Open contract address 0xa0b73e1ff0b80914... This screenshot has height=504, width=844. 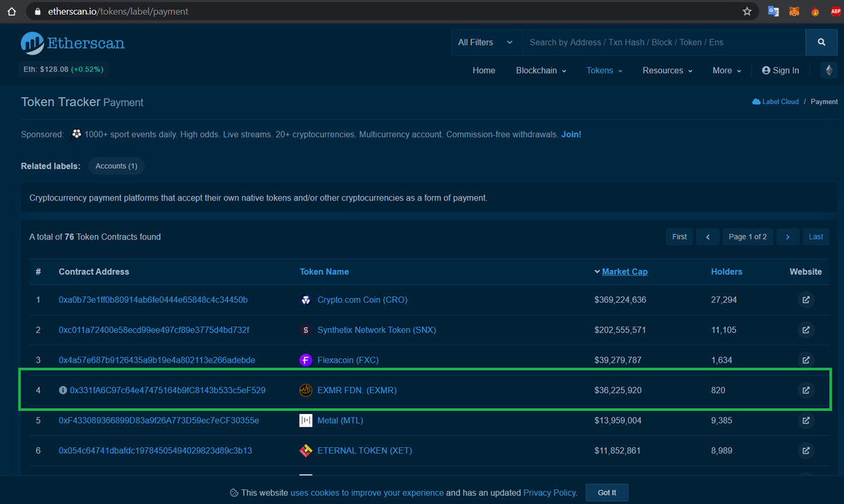pyautogui.click(x=153, y=300)
